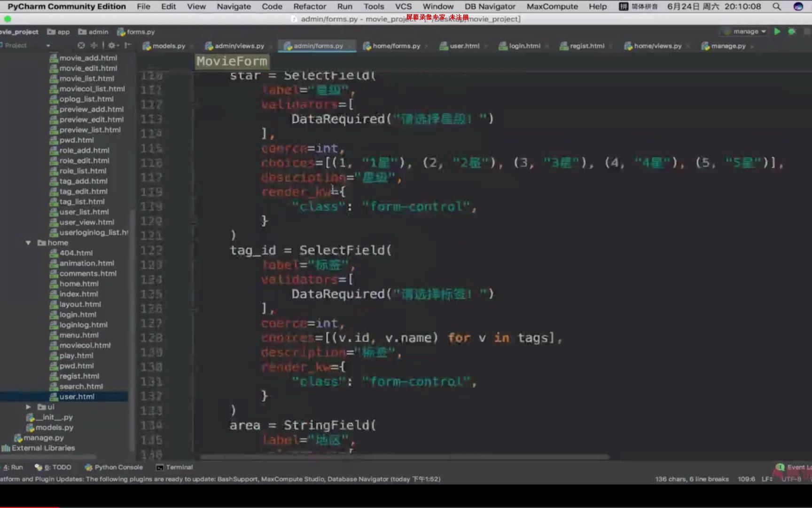
Task: Click the app breadcrumb folder
Action: (x=58, y=32)
